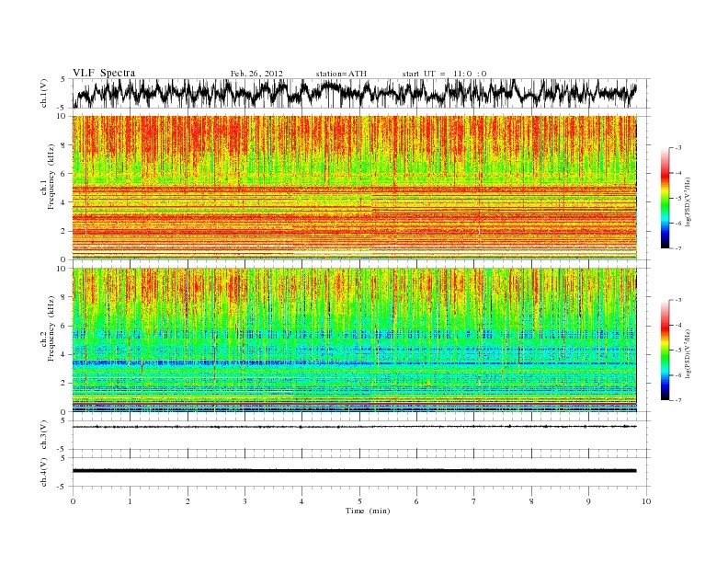Select the "start UT = 11:0 :0" text
The image size is (728, 563).
pyautogui.click(x=444, y=74)
